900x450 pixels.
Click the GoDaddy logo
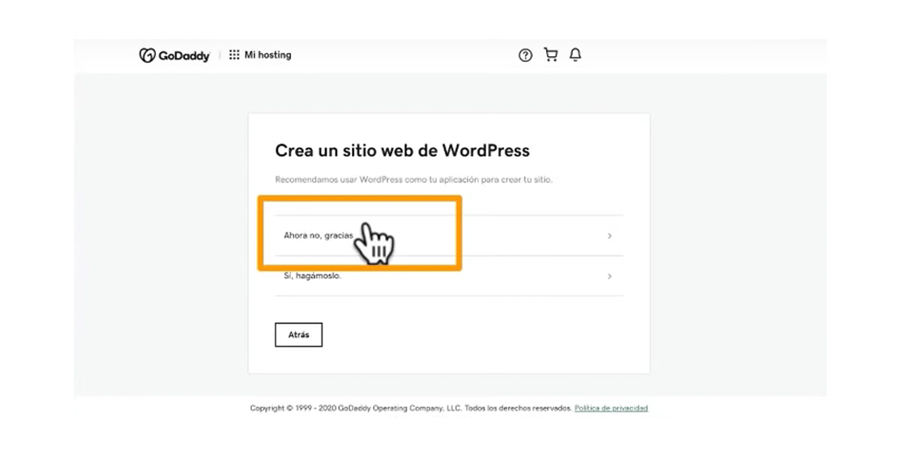click(174, 56)
